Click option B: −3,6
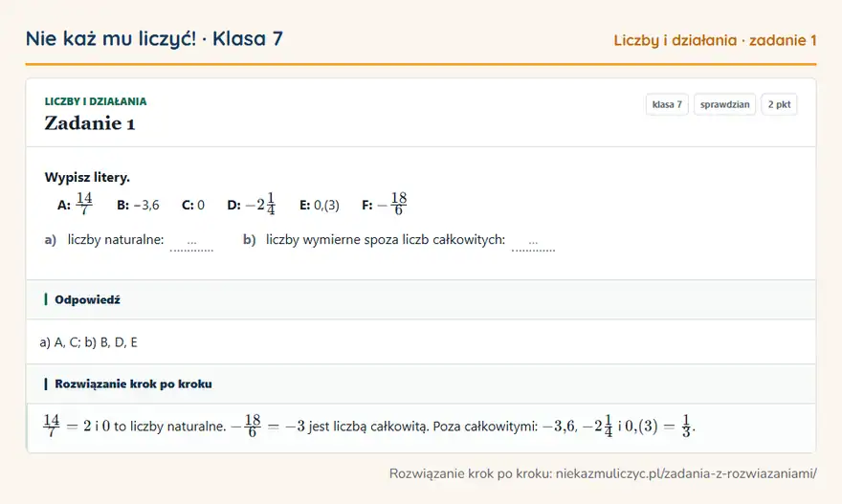 click(138, 205)
